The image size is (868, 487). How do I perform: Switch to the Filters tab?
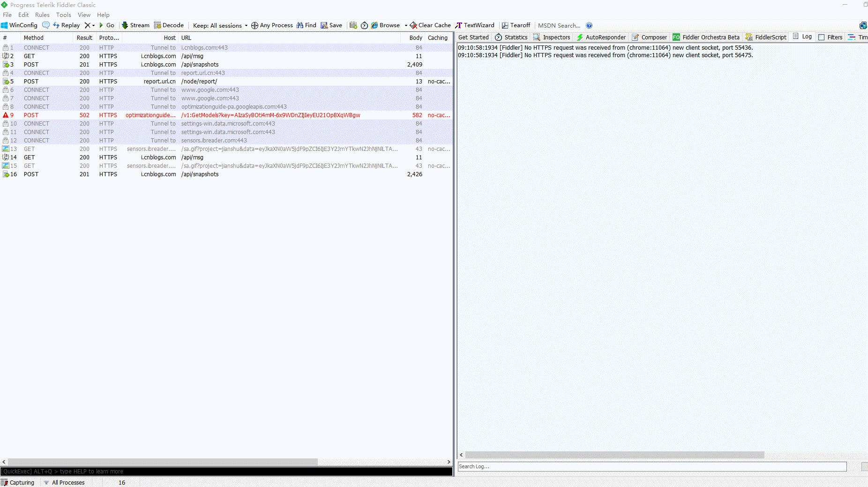[x=830, y=37]
